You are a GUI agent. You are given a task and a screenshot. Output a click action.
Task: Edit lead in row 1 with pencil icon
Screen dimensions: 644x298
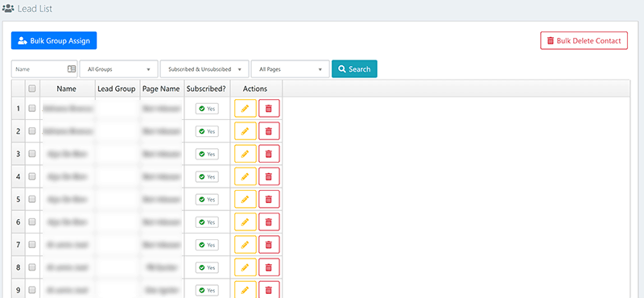[246, 109]
